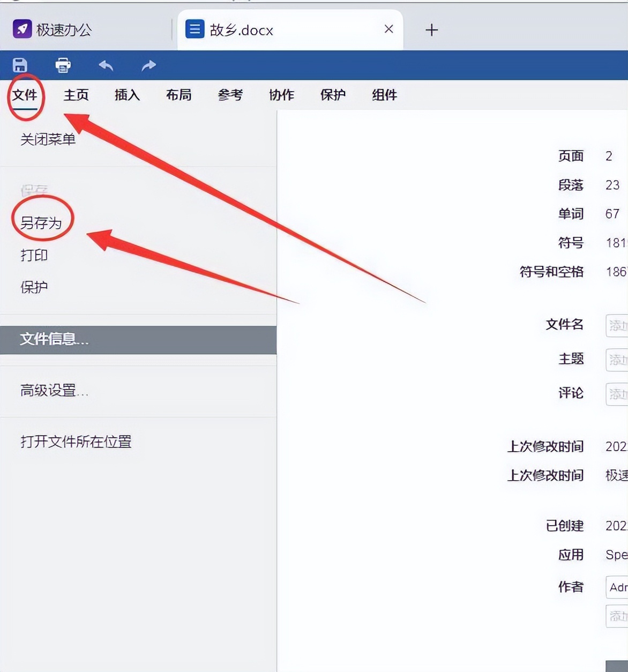Click the Save icon on the toolbar
628x672 pixels.
20,65
